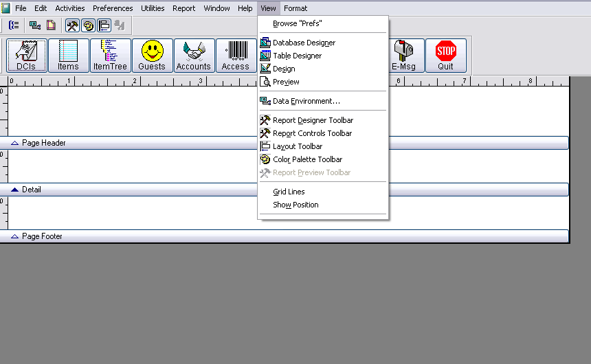Open the File menu

pyautogui.click(x=21, y=8)
